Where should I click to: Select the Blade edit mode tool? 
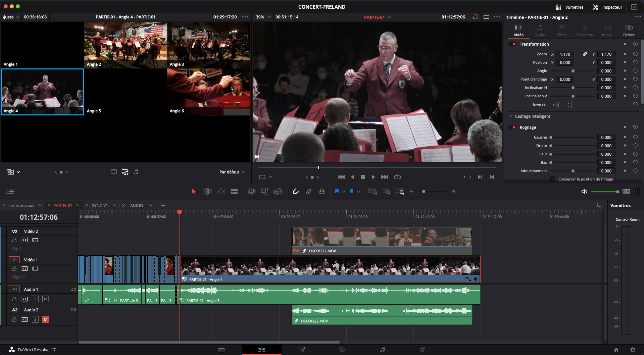pos(234,191)
